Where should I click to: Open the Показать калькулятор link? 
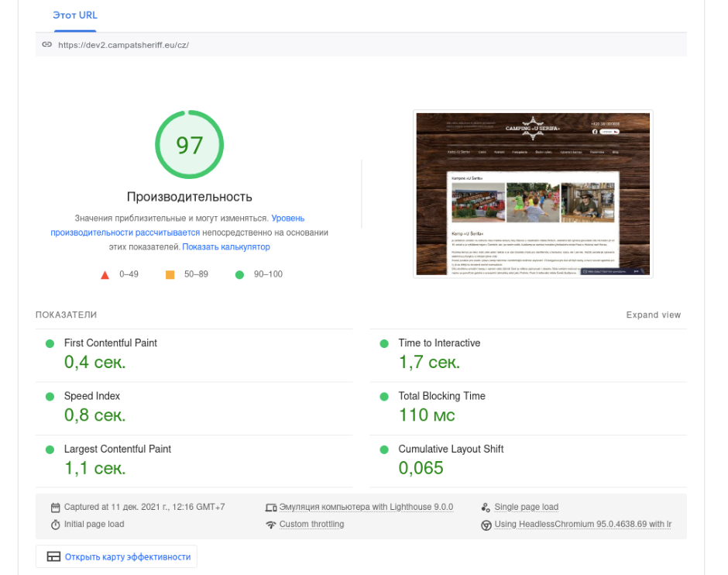pos(226,246)
